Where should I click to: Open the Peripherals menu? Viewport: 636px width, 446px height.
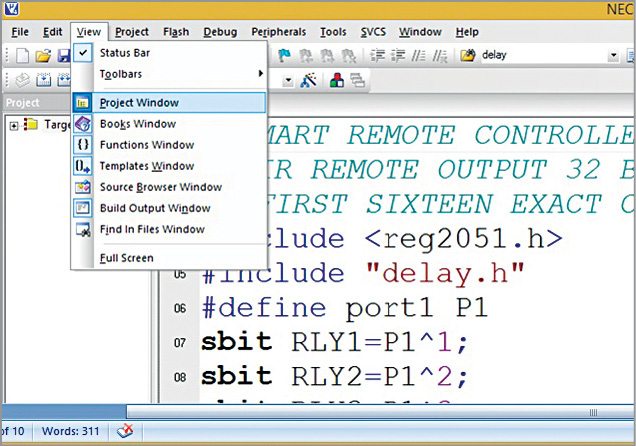coord(279,32)
